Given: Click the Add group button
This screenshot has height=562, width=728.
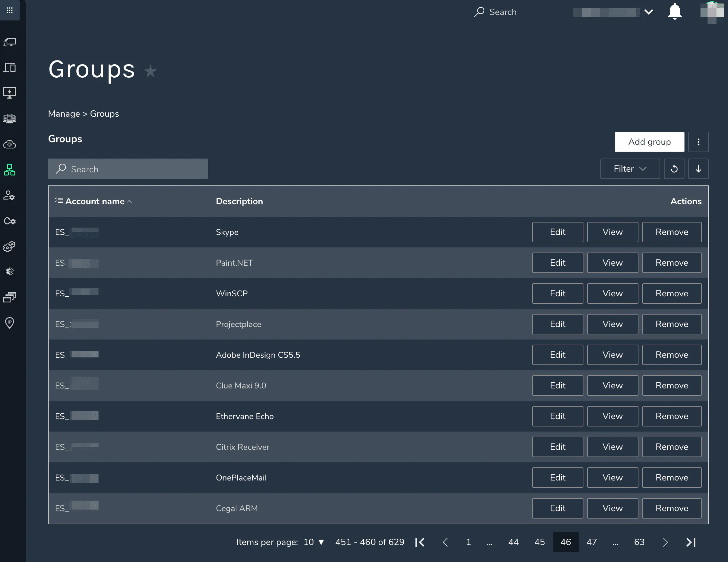Looking at the screenshot, I should tap(649, 142).
